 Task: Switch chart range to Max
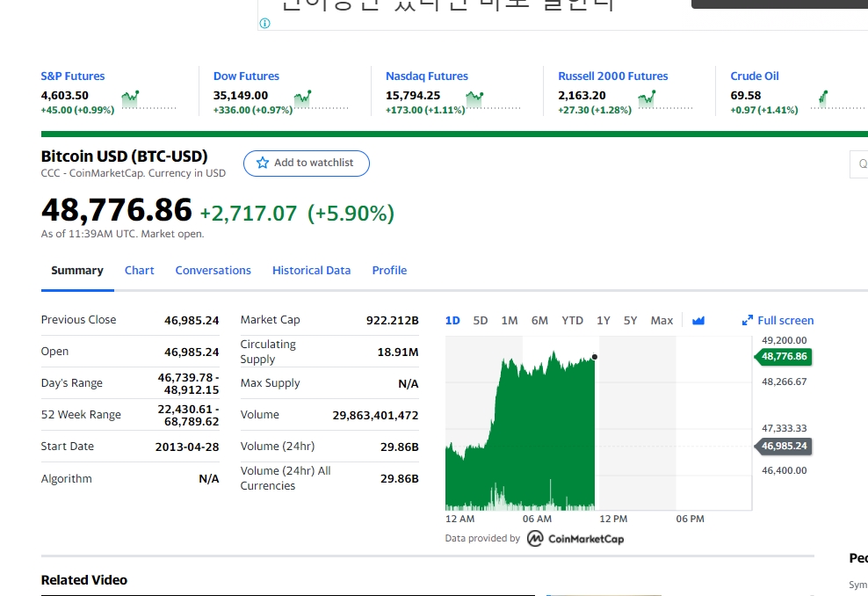[x=662, y=320]
